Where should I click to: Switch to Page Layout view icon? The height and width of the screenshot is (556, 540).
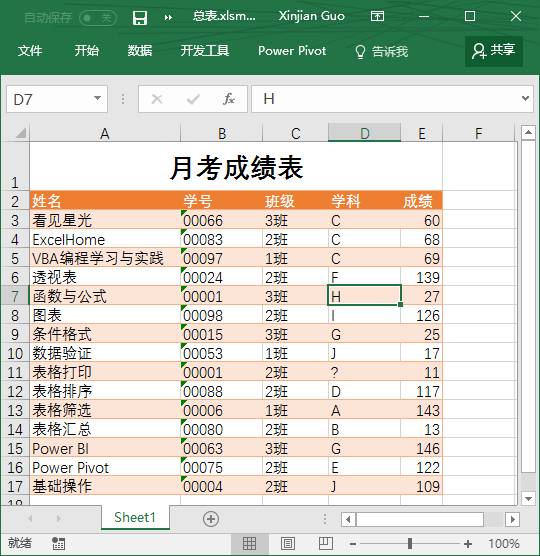click(x=288, y=543)
